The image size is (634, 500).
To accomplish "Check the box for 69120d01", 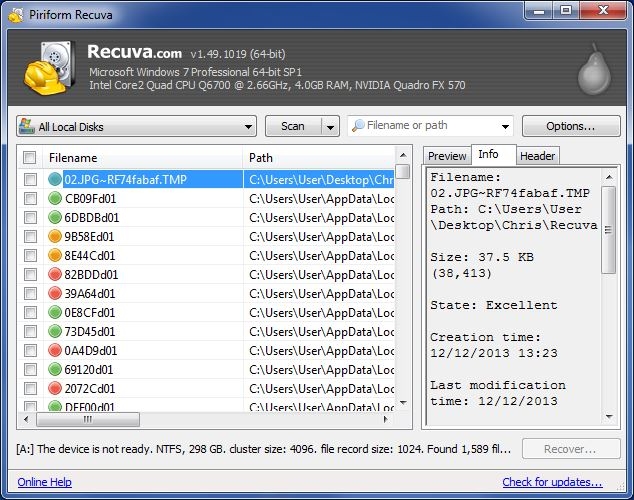I will click(x=30, y=369).
